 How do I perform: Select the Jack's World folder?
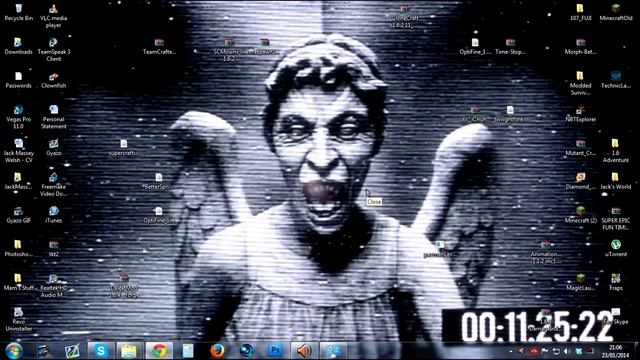click(616, 180)
